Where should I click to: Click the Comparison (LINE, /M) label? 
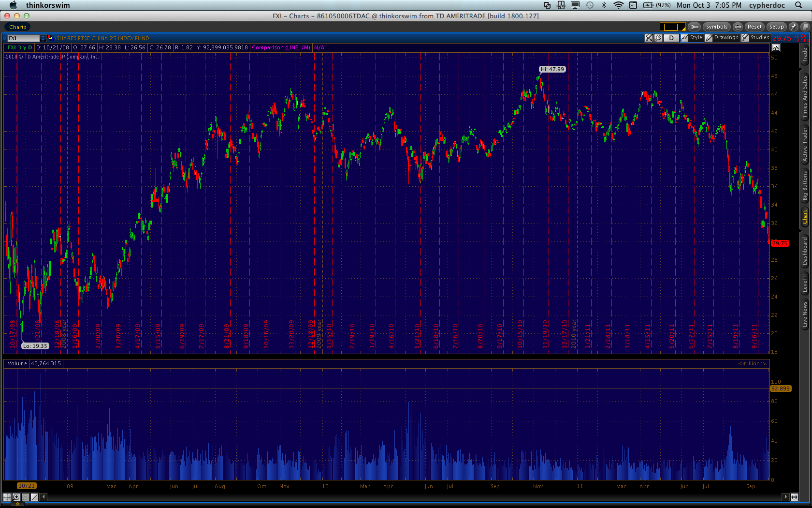[x=281, y=47]
